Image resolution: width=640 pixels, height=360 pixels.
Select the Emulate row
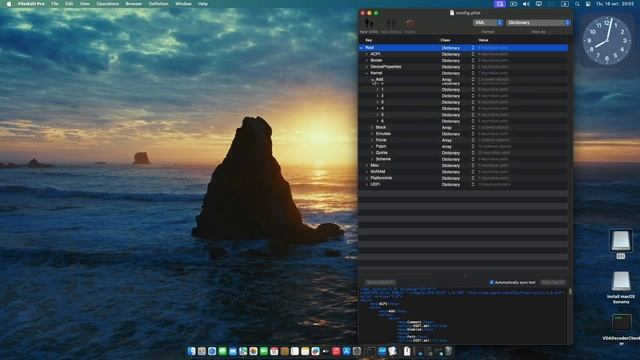point(463,133)
